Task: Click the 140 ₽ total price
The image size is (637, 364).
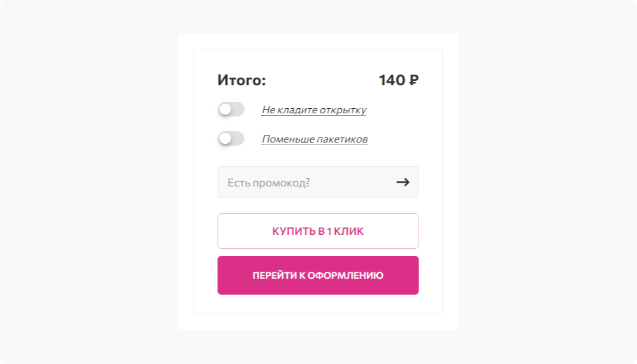Action: click(398, 81)
